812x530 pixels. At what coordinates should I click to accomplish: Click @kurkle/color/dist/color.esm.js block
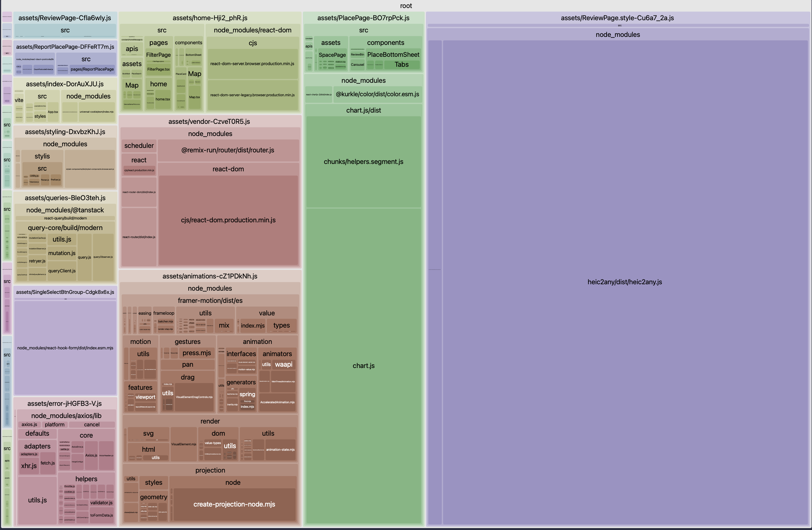[377, 94]
